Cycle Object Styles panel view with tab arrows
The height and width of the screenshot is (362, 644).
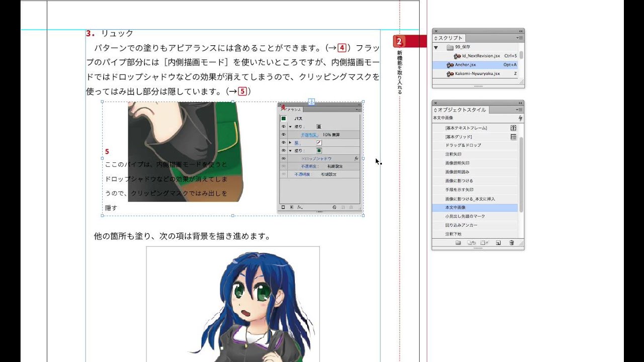pos(436,110)
